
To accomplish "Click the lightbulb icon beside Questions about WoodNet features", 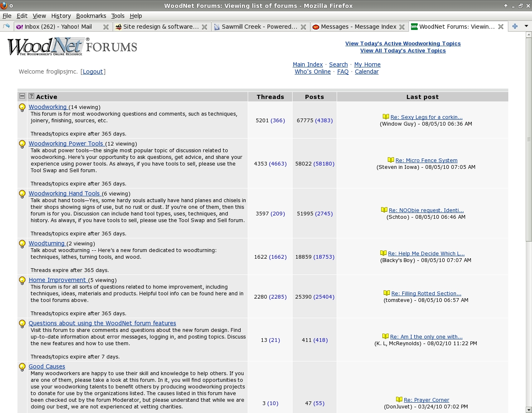I will click(x=22, y=324).
